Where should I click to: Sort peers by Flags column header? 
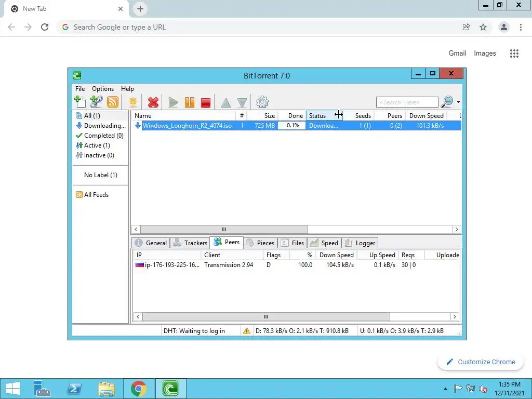(x=276, y=255)
